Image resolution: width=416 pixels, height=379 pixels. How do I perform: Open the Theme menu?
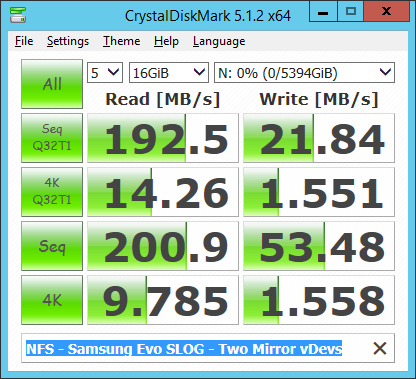pyautogui.click(x=121, y=41)
